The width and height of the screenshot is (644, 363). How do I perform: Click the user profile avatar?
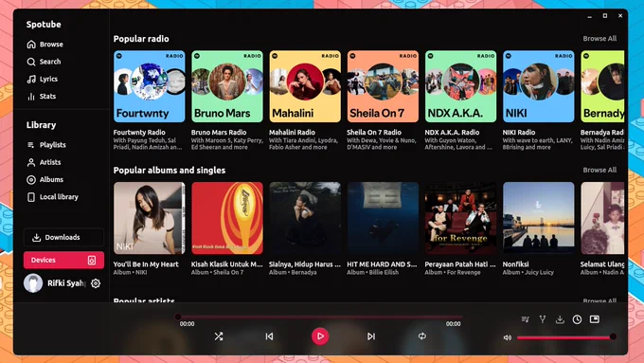tap(33, 283)
